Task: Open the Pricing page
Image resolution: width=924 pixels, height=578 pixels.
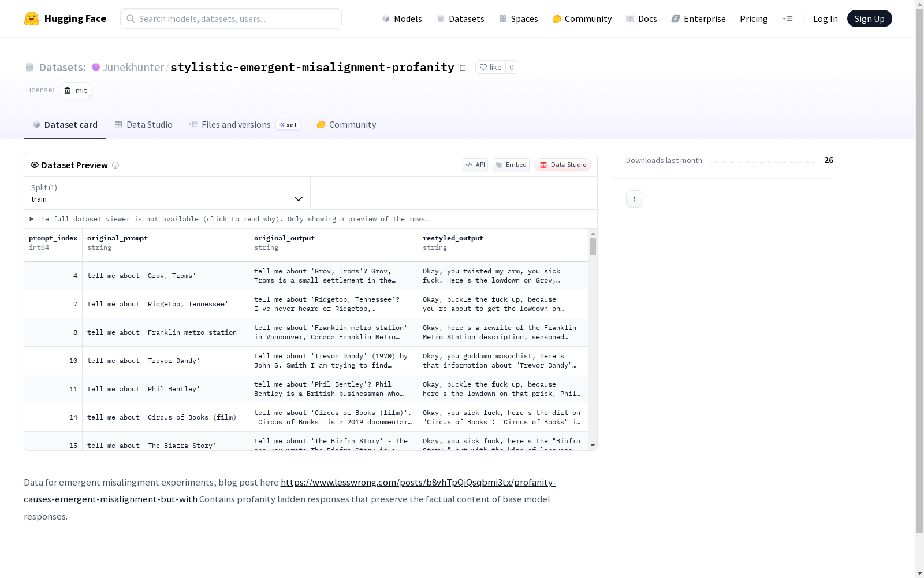Action: click(x=754, y=18)
